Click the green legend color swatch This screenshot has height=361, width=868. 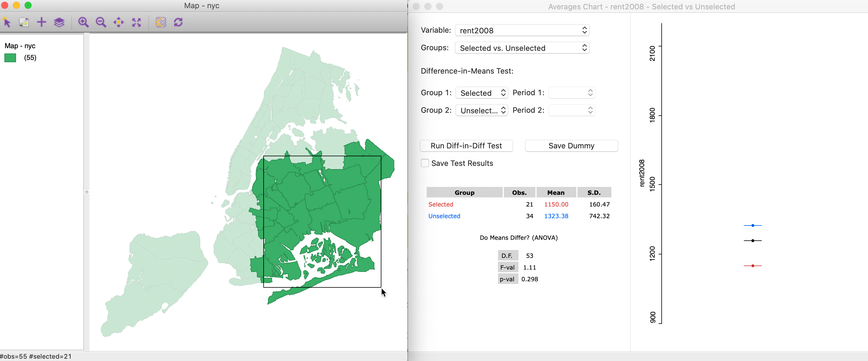point(10,58)
